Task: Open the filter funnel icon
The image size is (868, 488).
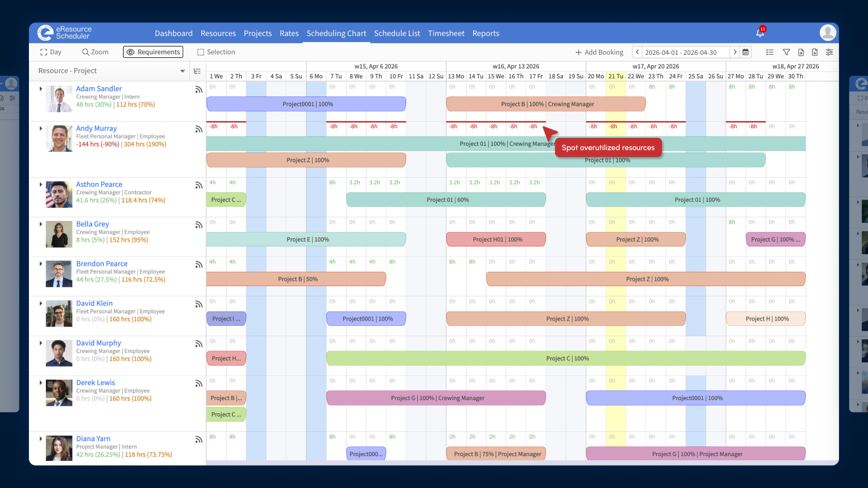Action: tap(786, 52)
